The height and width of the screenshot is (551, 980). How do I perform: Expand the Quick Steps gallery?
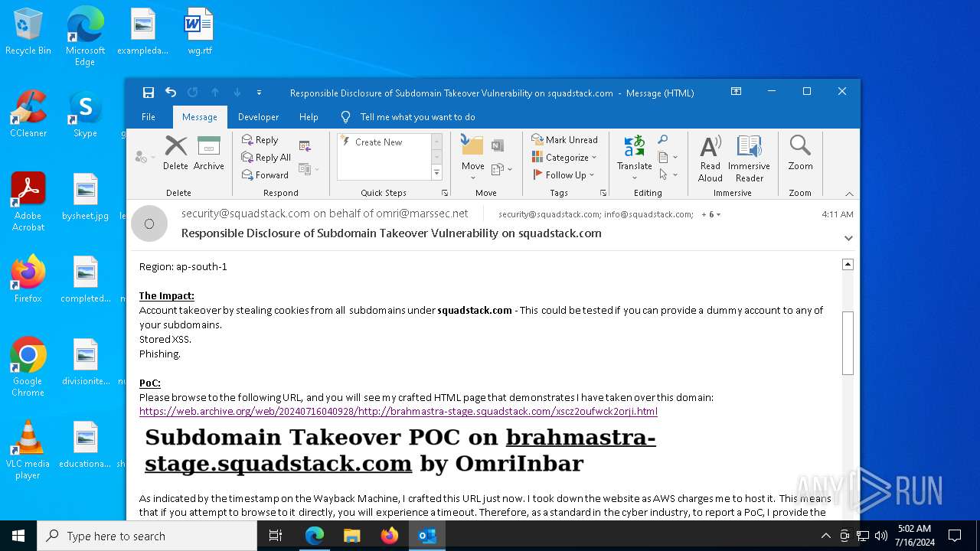pos(437,173)
